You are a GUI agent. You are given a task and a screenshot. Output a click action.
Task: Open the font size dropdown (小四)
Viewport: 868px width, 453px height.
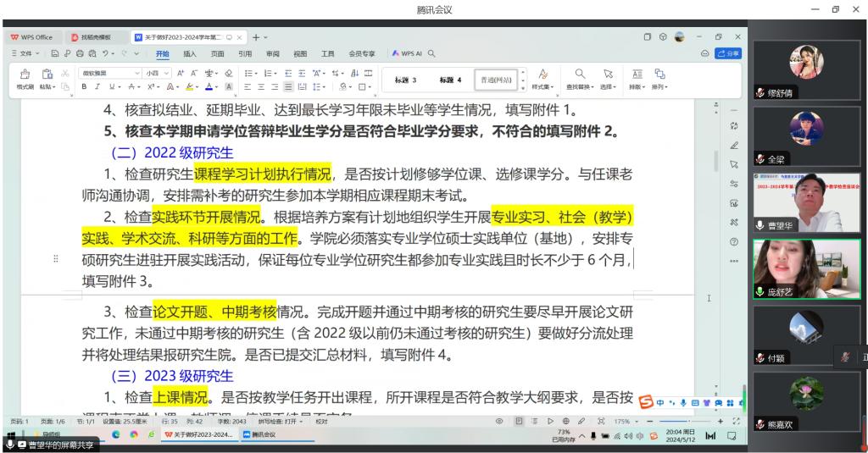click(168, 73)
